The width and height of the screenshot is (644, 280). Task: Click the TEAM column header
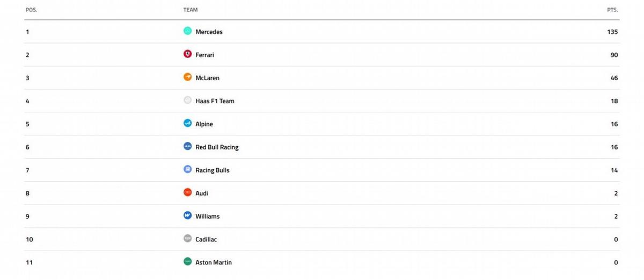point(191,10)
